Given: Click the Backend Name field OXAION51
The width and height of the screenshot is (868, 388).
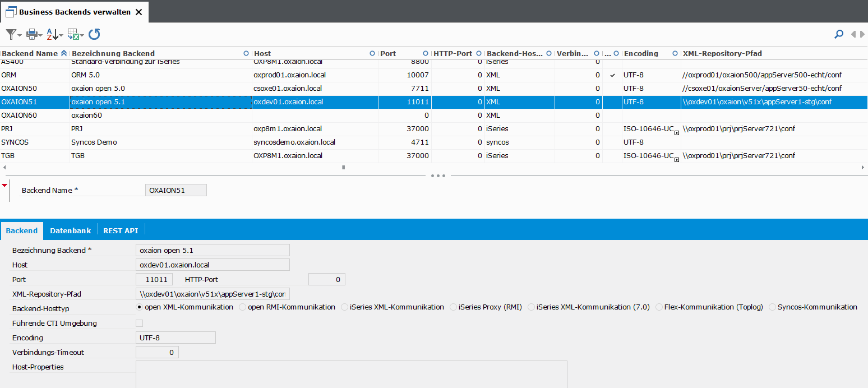Looking at the screenshot, I should point(176,190).
